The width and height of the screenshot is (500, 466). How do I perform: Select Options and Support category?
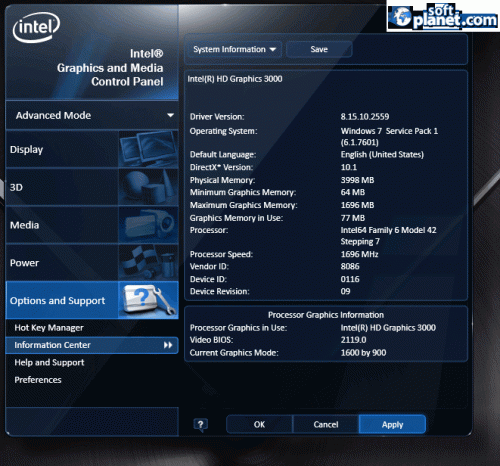(x=92, y=300)
